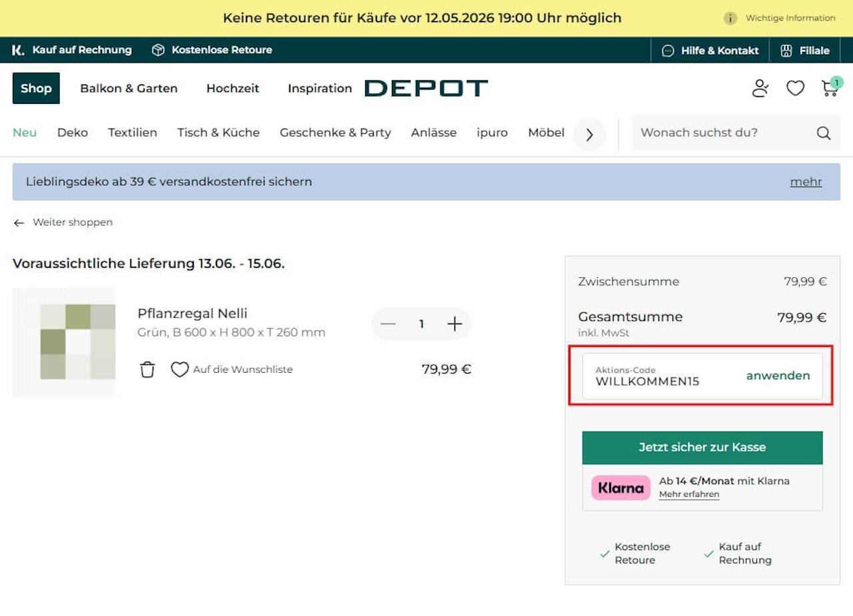
Task: Open the Filiale link
Action: [814, 51]
